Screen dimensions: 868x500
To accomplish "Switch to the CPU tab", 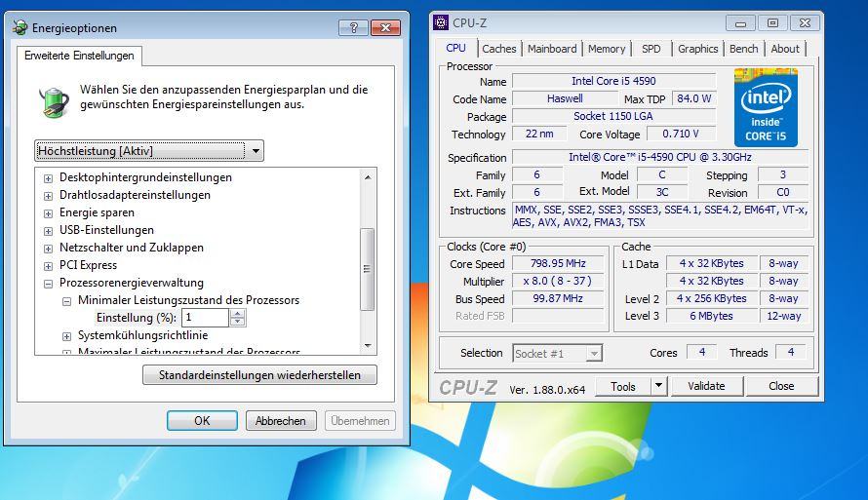I will pos(455,48).
